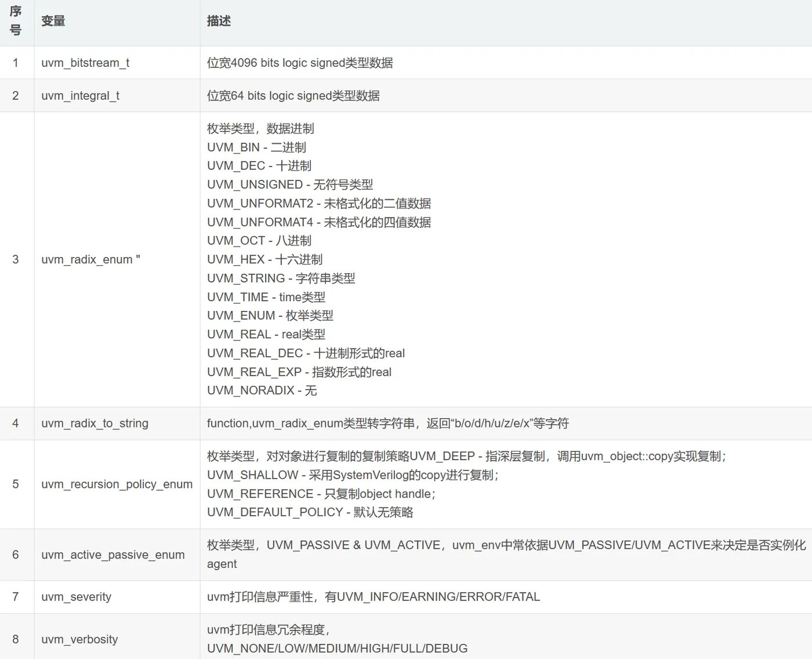The height and width of the screenshot is (659, 812).
Task: Click row number 6 cell
Action: pos(16,555)
